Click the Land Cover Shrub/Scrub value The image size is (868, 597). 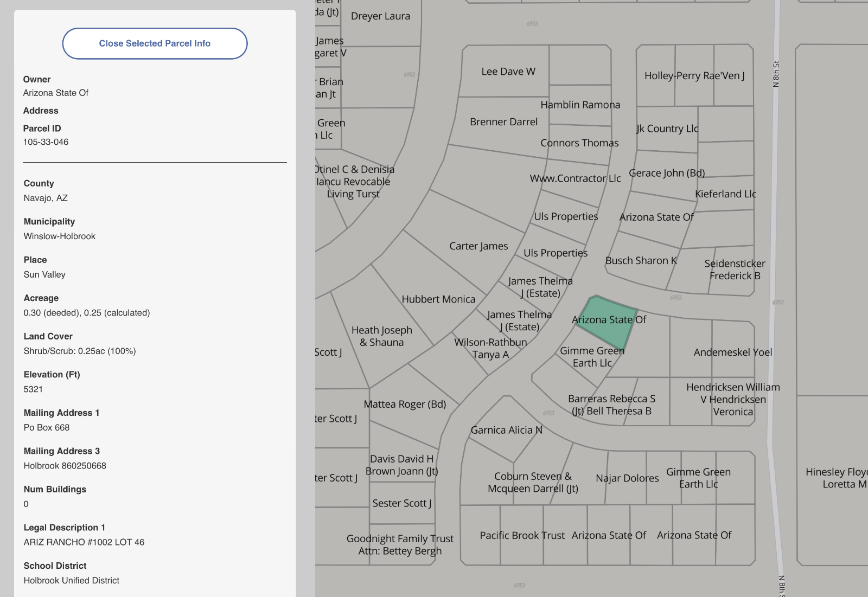tap(80, 351)
